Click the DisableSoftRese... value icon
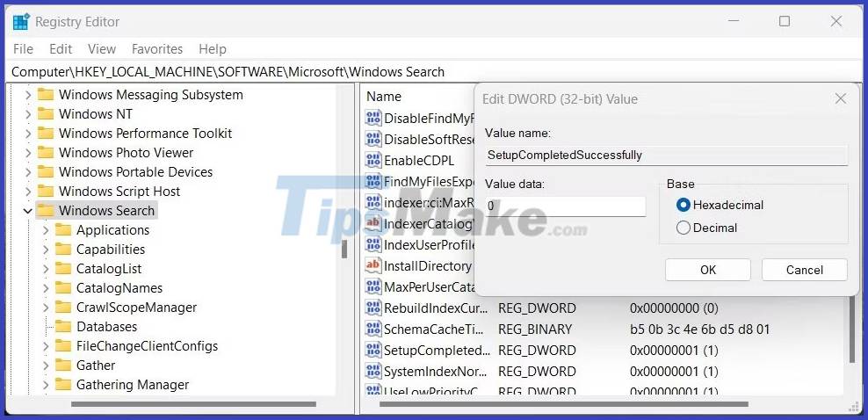The height and width of the screenshot is (420, 868). click(373, 139)
